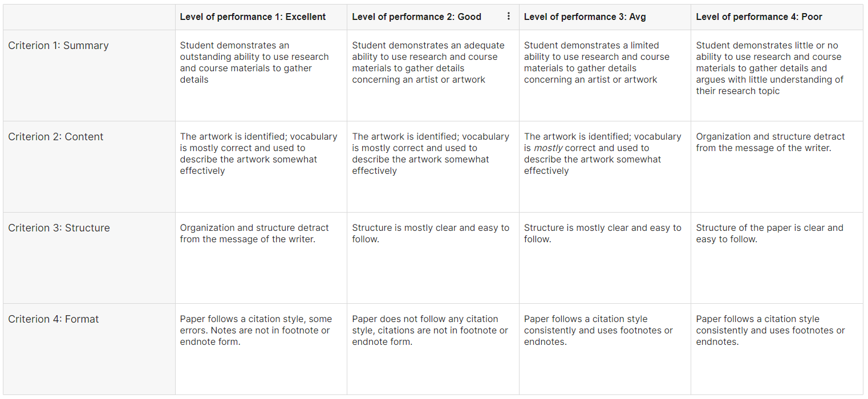868x399 pixels.
Task: Click the 'Level of performance 4: Poor' header
Action: point(759,17)
